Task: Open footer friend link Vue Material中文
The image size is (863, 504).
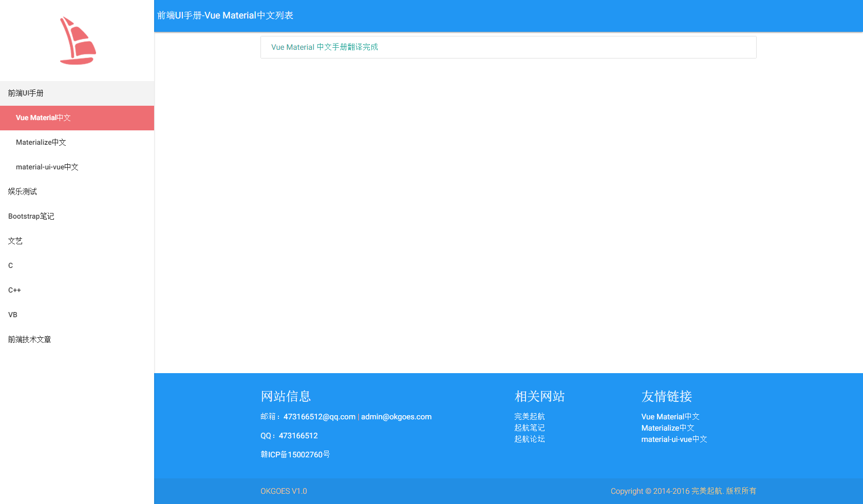Action: (x=670, y=417)
